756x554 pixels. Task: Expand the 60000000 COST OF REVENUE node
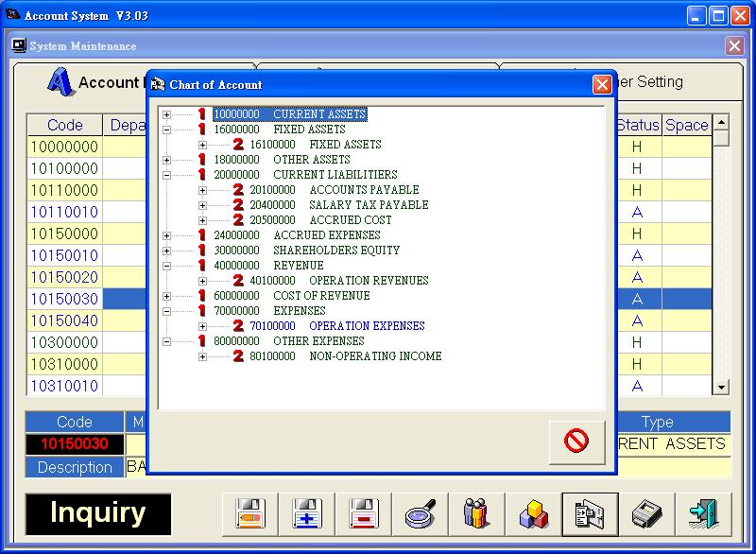167,296
